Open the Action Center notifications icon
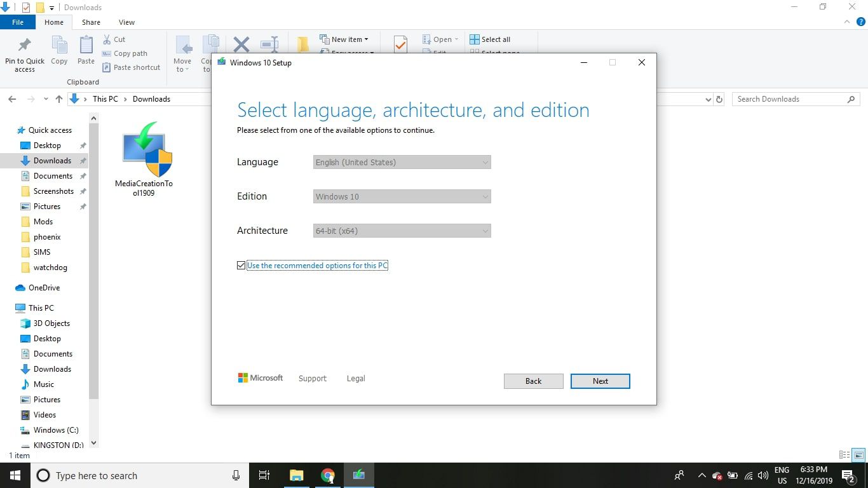This screenshot has width=868, height=488. (848, 475)
